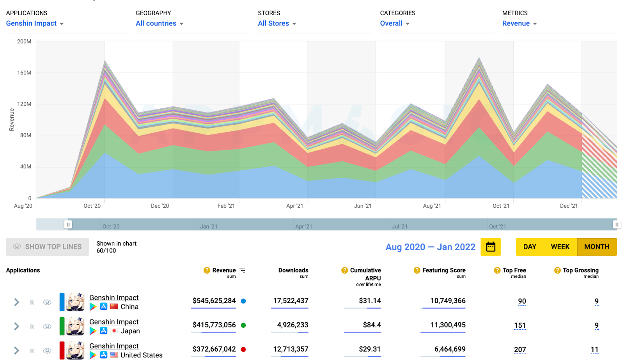Toggle visibility of the China row

tap(47, 302)
